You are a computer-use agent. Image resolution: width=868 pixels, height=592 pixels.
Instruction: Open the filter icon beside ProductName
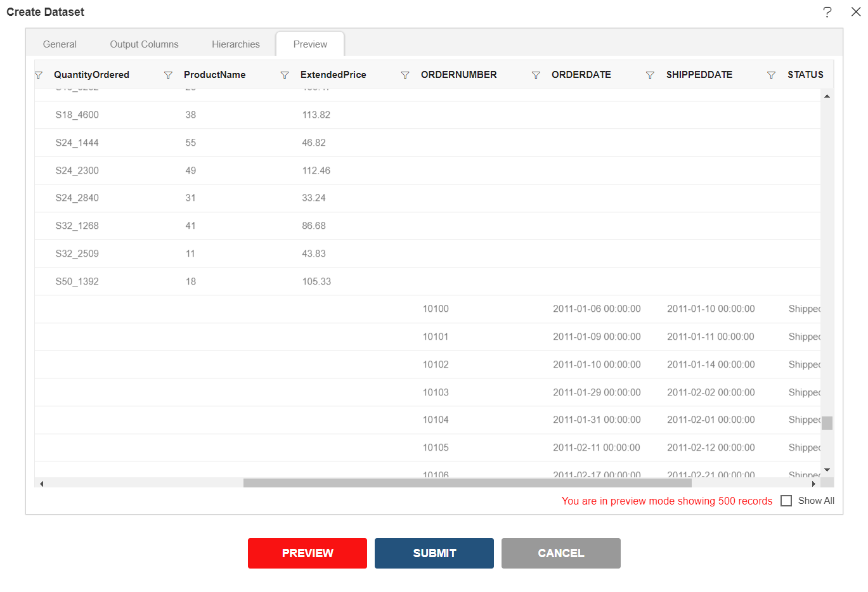[168, 75]
